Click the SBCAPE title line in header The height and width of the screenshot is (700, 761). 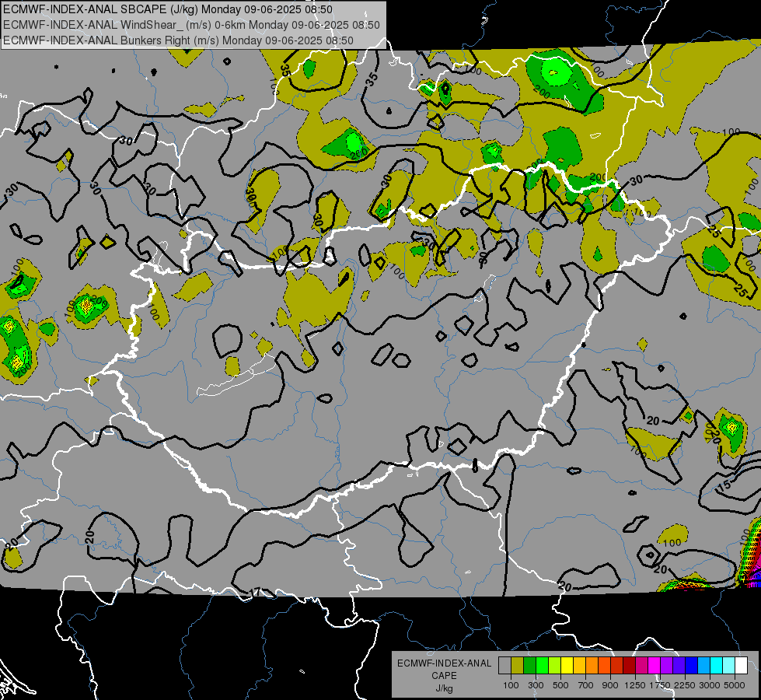168,9
